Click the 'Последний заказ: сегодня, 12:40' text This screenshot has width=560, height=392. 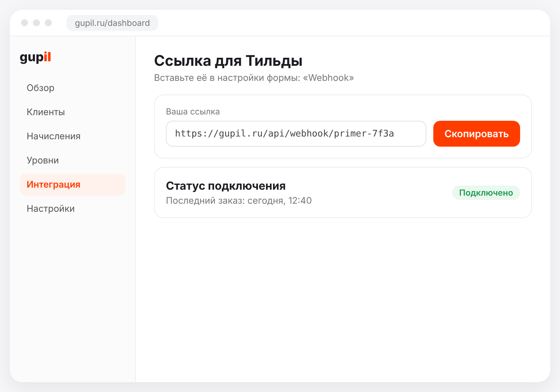point(239,201)
